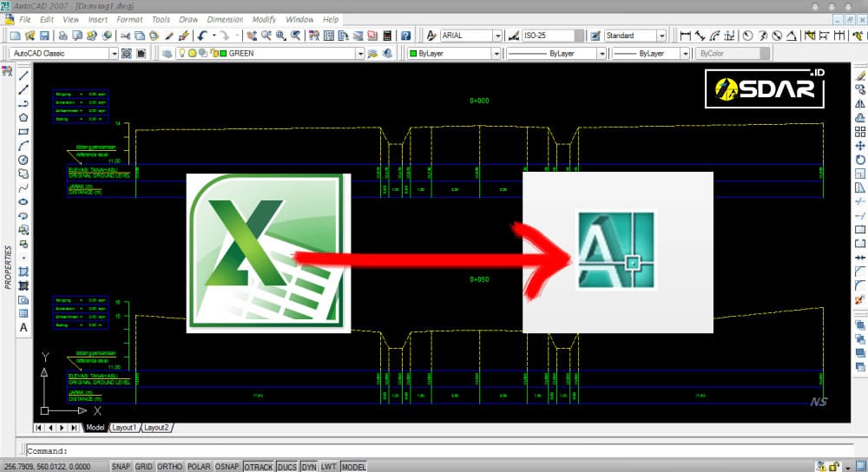
Task: Open the ByLayer linetype dropdown
Action: (x=602, y=54)
